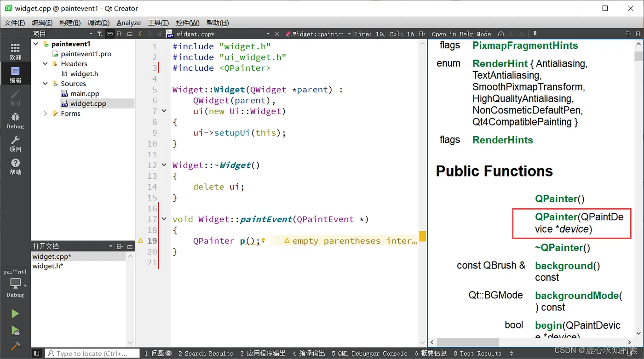Follow the PixmapFragmentHints link

525,46
